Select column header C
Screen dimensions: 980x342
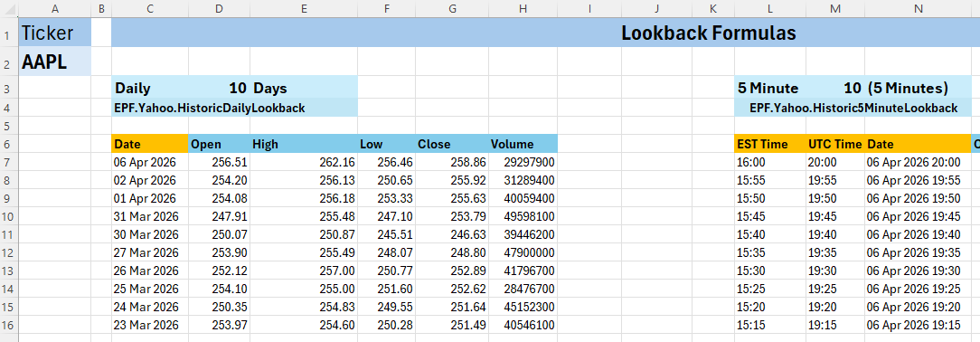click(x=150, y=9)
